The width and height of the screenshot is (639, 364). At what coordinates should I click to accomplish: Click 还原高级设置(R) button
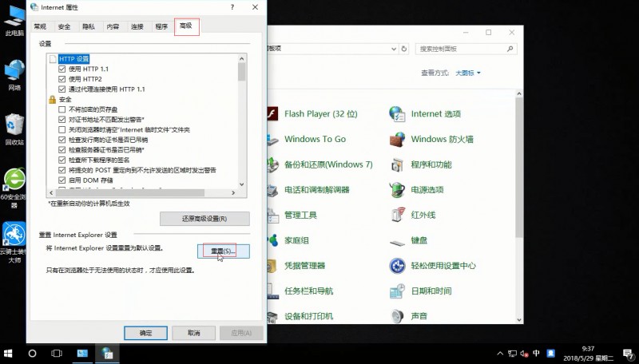point(204,219)
